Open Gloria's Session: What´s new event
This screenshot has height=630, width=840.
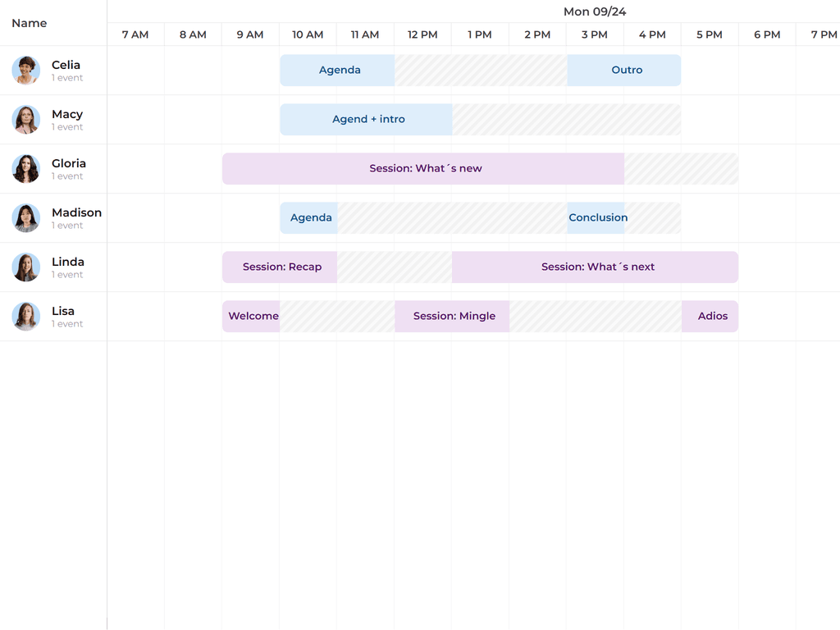click(x=422, y=168)
